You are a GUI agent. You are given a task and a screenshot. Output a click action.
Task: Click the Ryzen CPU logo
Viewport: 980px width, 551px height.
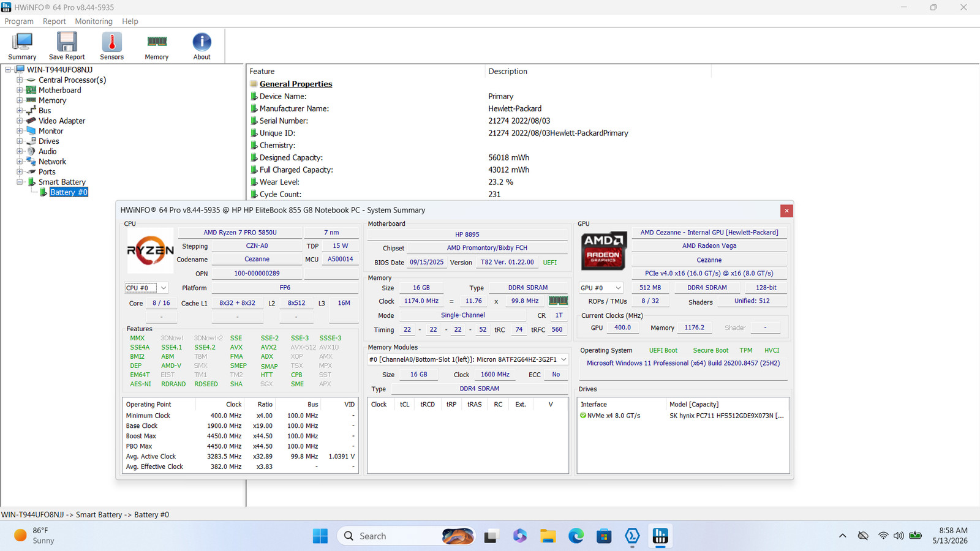(150, 251)
